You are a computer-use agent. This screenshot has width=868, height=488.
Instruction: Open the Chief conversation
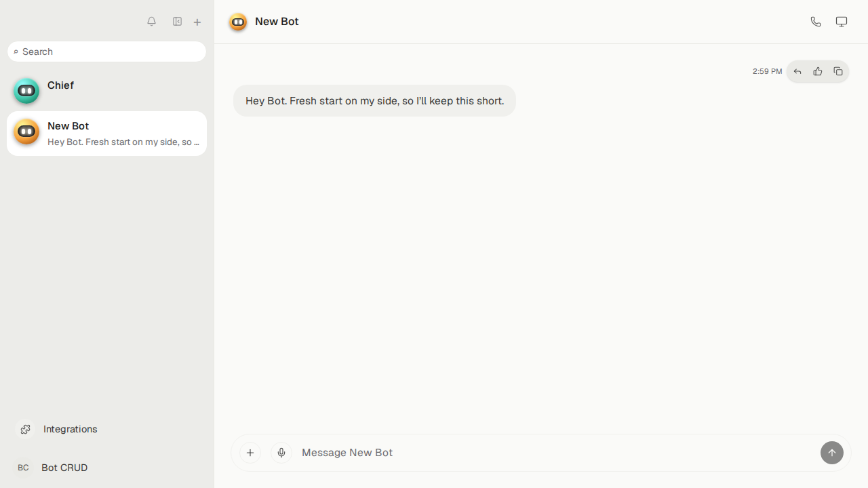click(106, 91)
